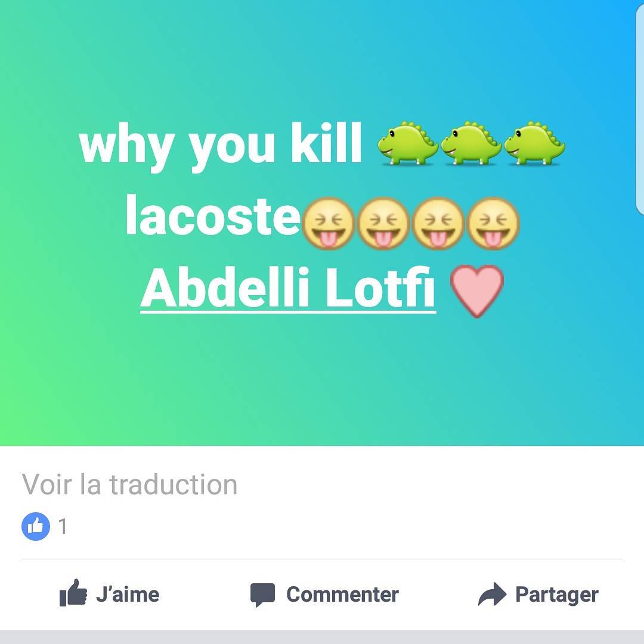Click the first green dinosaur emoji
This screenshot has height=644, width=644.
pyautogui.click(x=408, y=143)
